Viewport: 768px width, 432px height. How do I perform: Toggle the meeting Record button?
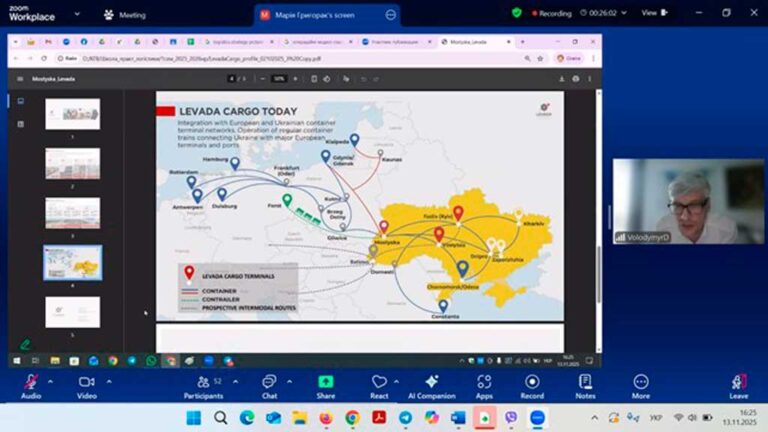tap(532, 384)
